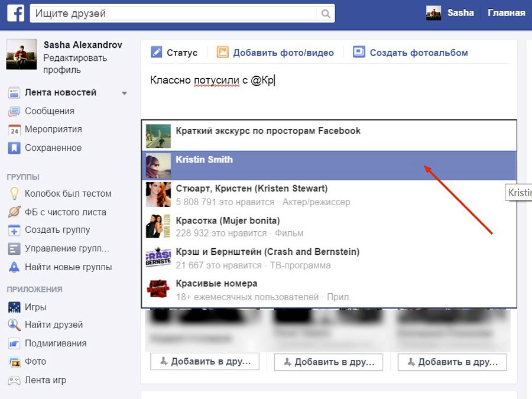Click the Подмигивания poke icon
532x399 pixels.
click(x=14, y=343)
